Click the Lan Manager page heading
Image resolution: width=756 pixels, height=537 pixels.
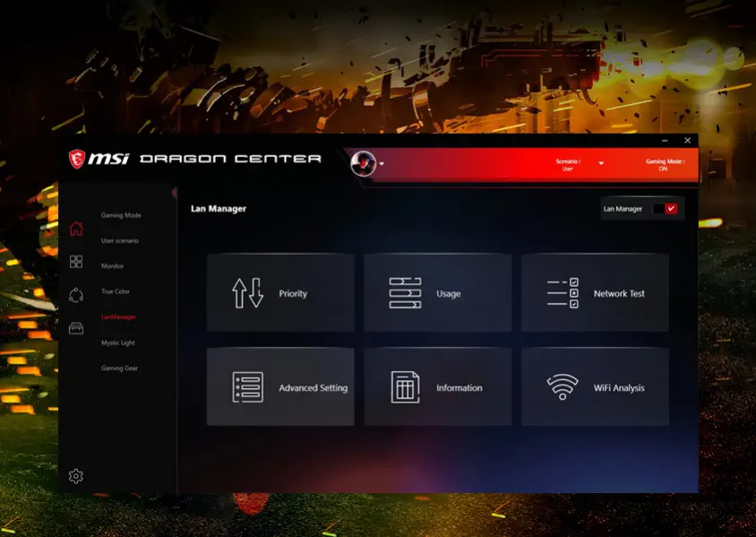click(x=219, y=208)
